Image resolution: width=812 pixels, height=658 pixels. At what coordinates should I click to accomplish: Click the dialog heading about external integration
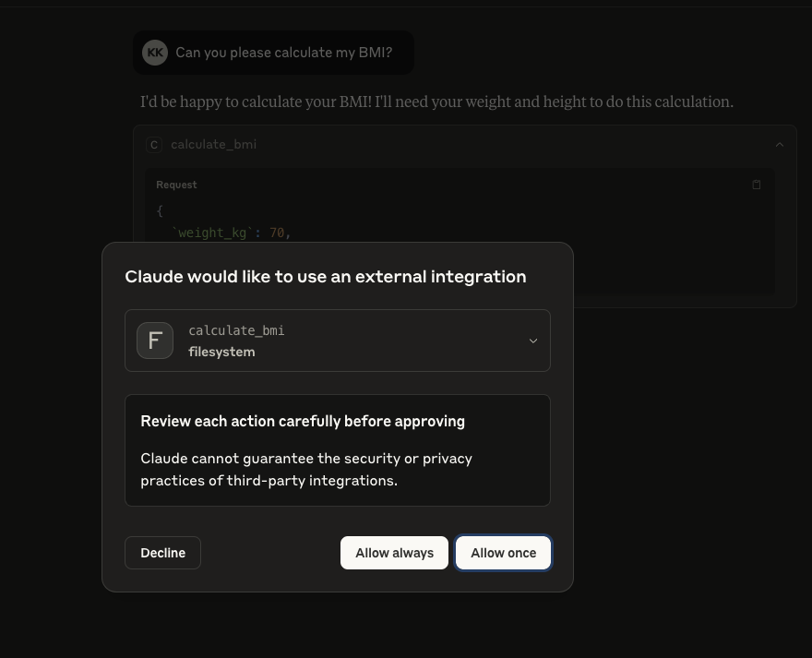[325, 277]
